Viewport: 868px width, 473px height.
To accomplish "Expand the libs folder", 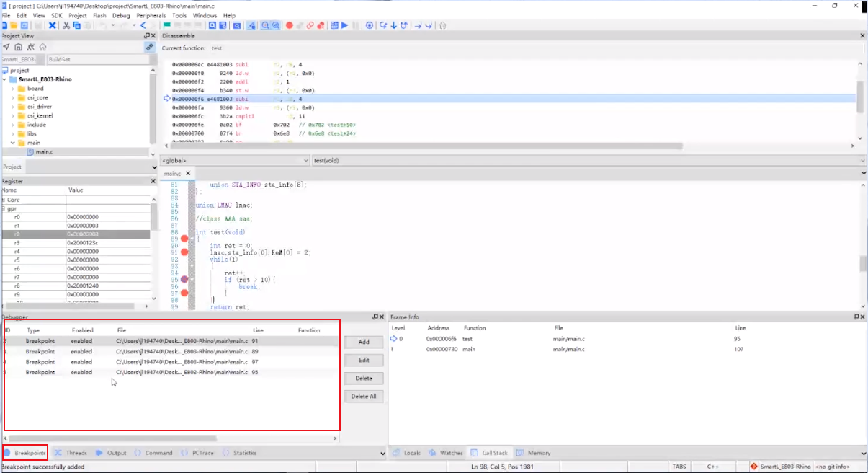I will click(13, 133).
